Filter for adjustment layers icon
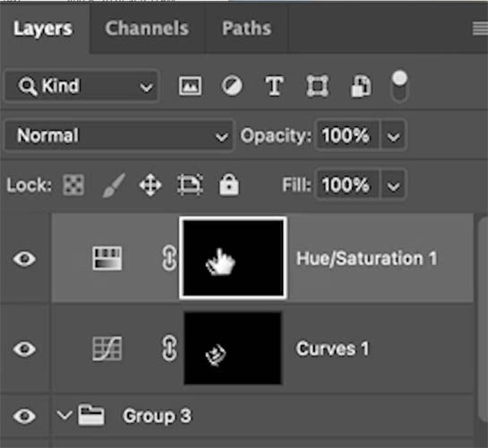Screen dimensions: 488x448 232,86
